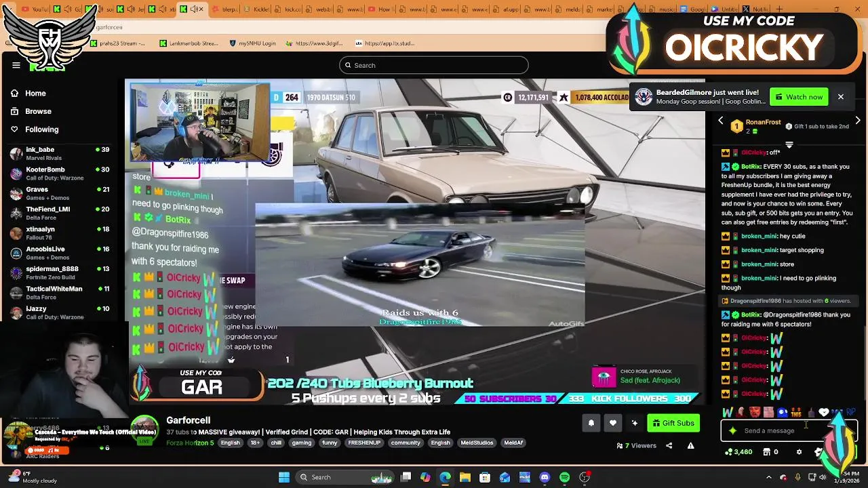Pick the white heart emote quick button
This screenshot has height=488, width=868.
coord(823,412)
